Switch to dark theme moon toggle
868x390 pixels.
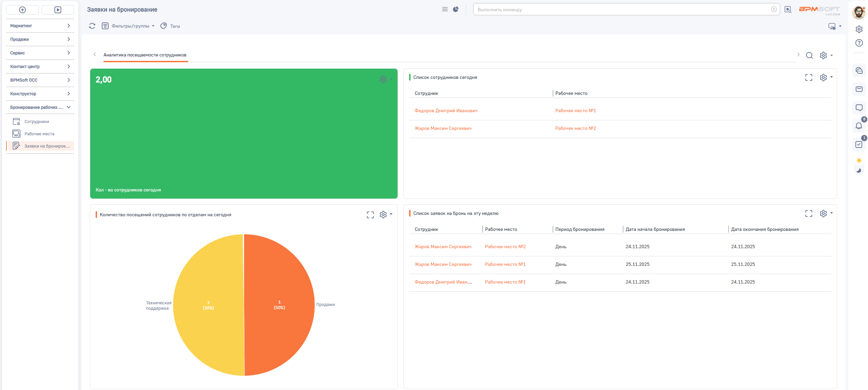[x=859, y=170]
